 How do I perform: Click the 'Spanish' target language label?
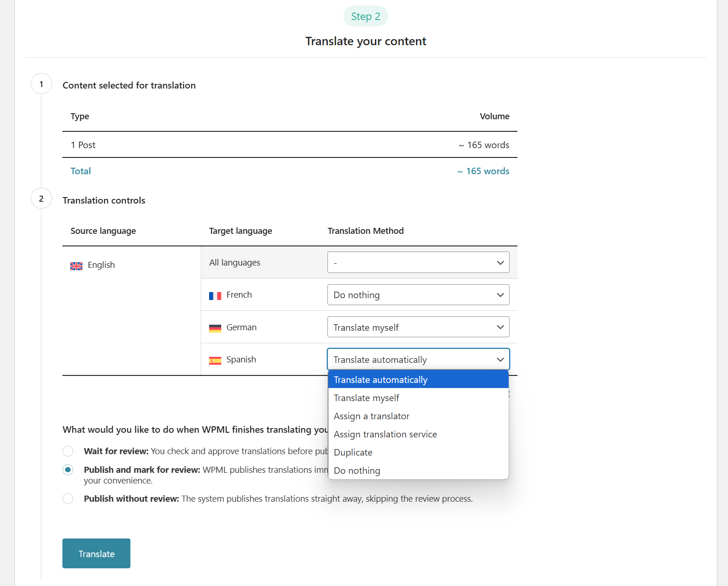coord(241,359)
